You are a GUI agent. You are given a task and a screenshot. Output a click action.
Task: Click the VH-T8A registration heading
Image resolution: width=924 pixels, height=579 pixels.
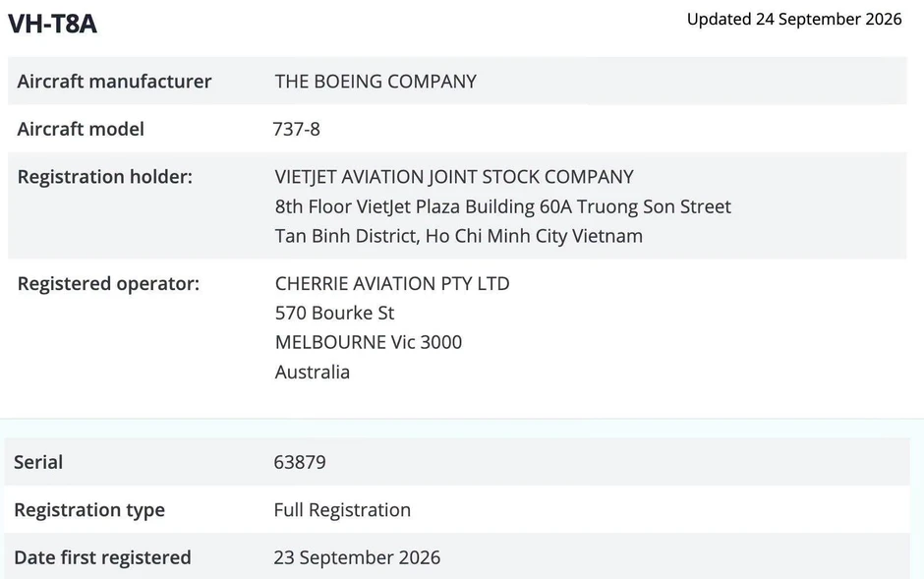(x=52, y=24)
